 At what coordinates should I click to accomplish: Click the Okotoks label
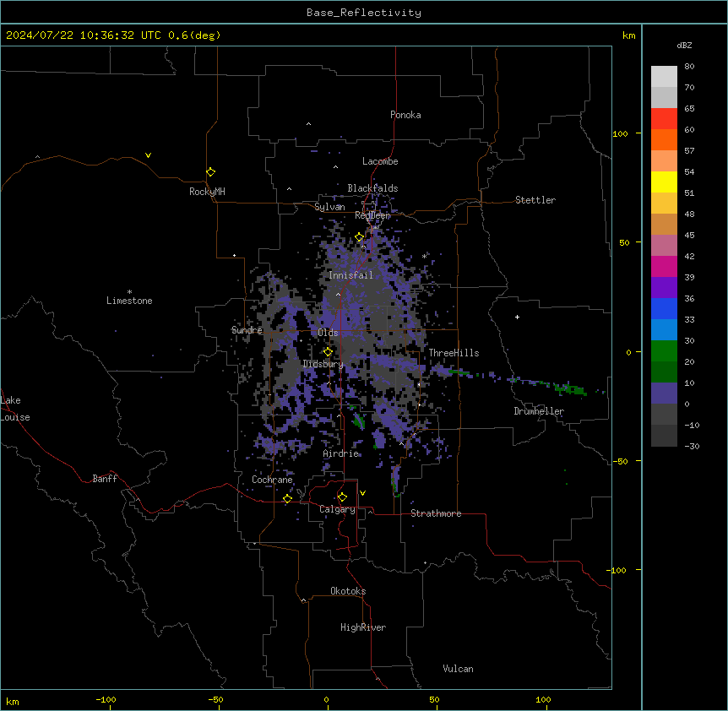point(348,591)
